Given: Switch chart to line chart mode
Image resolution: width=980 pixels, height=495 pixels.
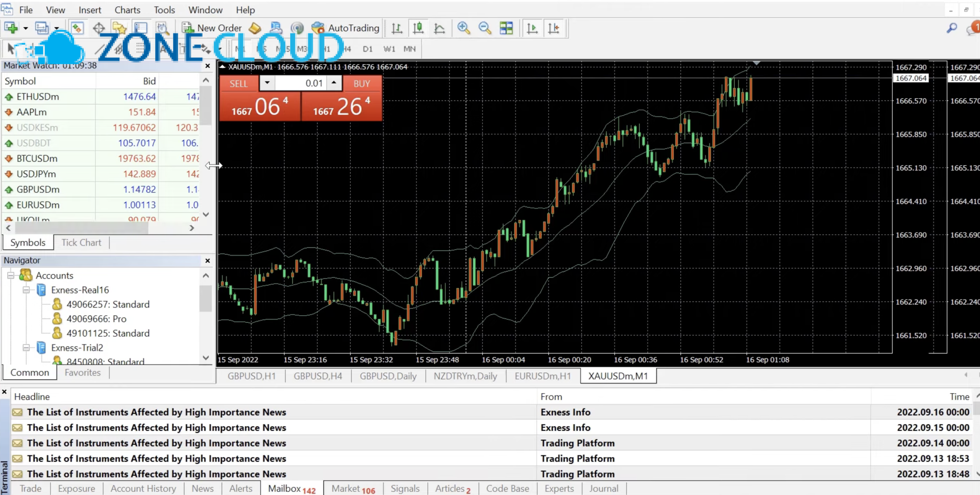Looking at the screenshot, I should [x=439, y=28].
